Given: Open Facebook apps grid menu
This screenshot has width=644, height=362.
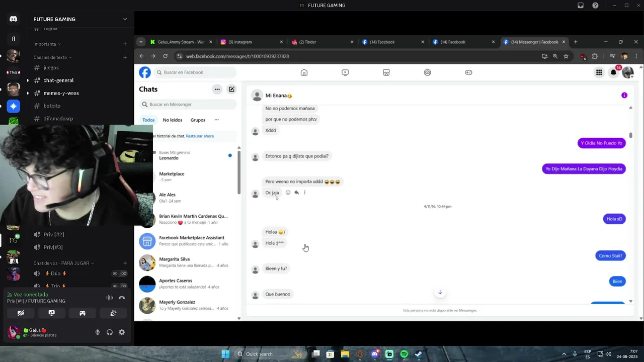Looking at the screenshot, I should click(x=599, y=72).
